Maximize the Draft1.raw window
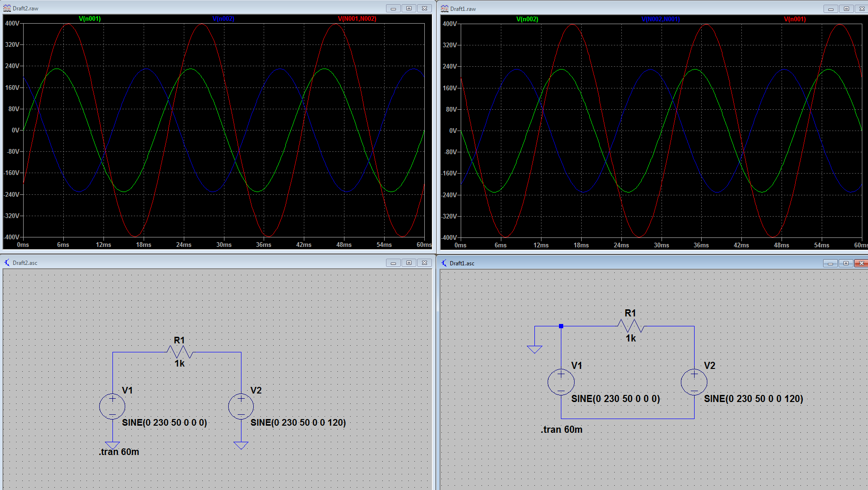This screenshot has width=868, height=490. (846, 9)
